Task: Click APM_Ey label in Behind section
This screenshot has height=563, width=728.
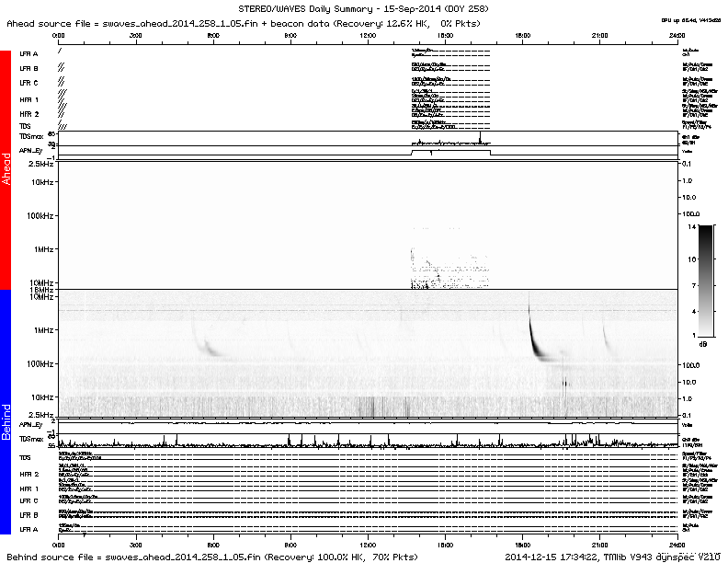Action: 30,425
